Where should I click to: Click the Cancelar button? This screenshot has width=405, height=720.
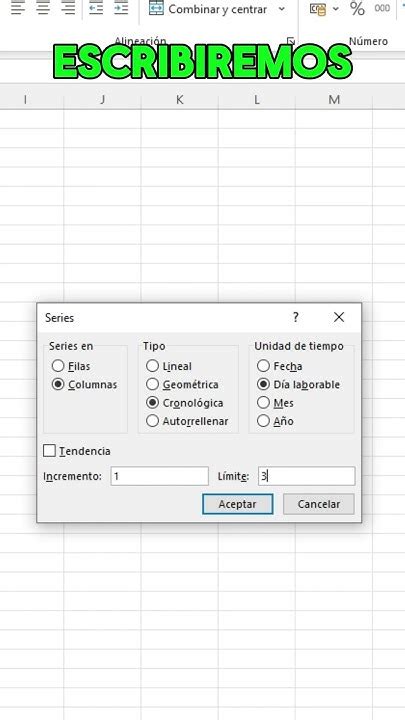click(x=319, y=504)
